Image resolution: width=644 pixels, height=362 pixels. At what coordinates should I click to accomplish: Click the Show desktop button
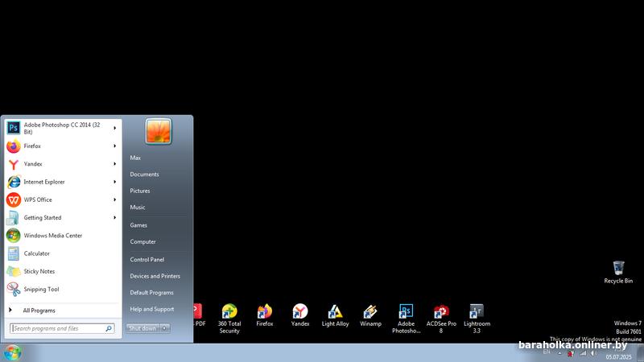[640, 353]
